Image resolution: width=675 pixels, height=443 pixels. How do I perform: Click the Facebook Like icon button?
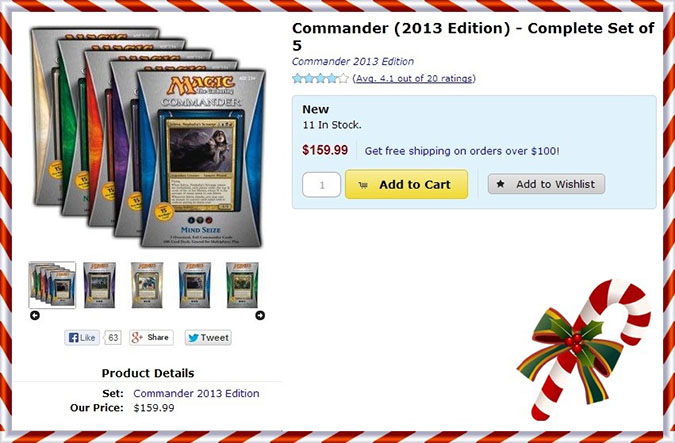click(x=82, y=338)
